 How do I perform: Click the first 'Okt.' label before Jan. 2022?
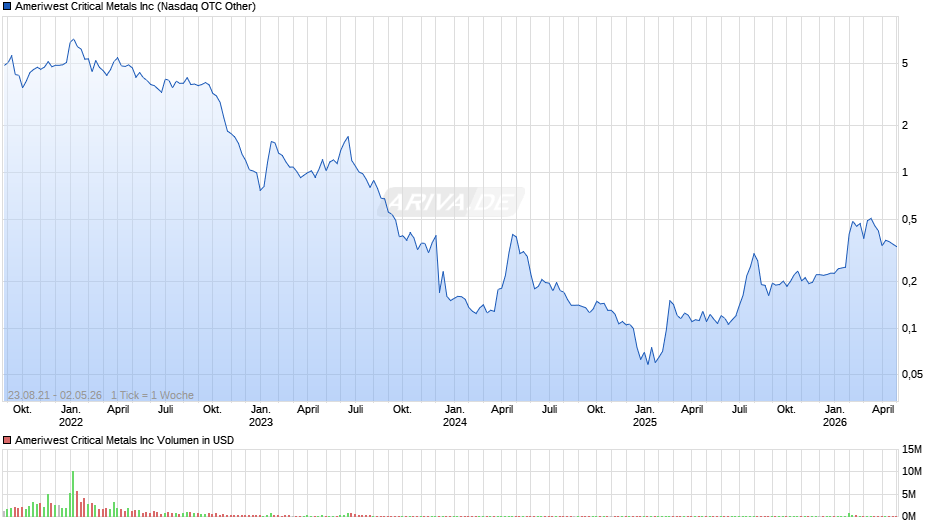pyautogui.click(x=22, y=410)
